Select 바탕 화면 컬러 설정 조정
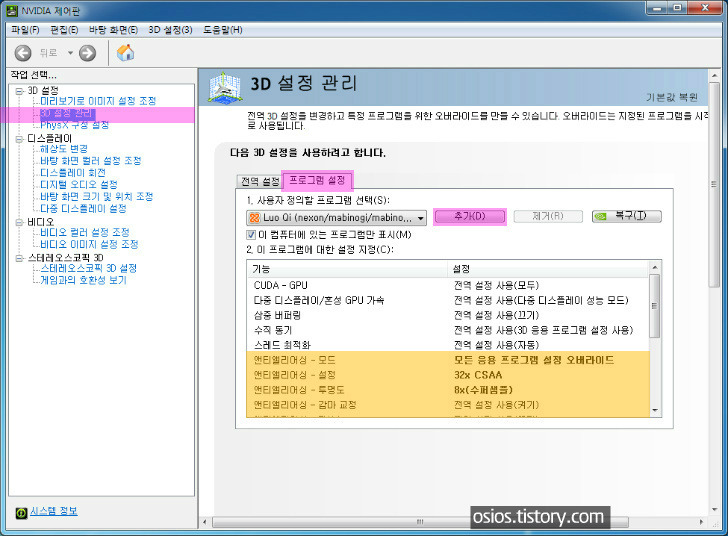The width and height of the screenshot is (728, 536). coord(91,161)
